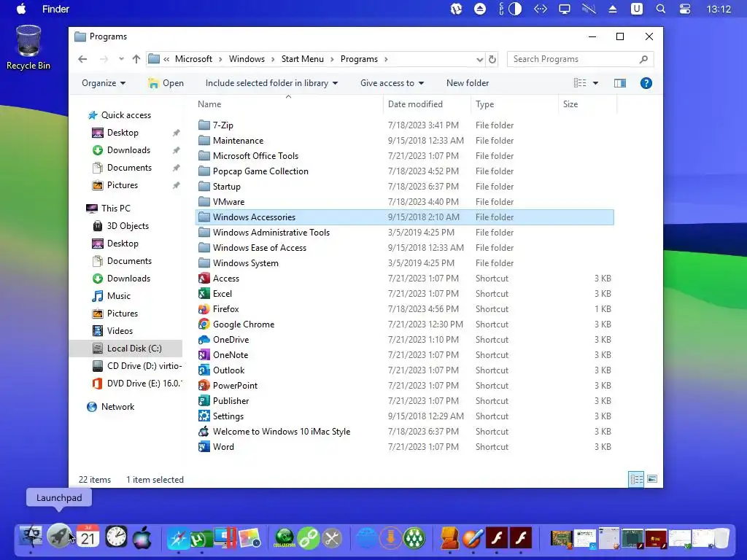Click the New folder button
Viewport: 747px width, 560px height.
(468, 83)
